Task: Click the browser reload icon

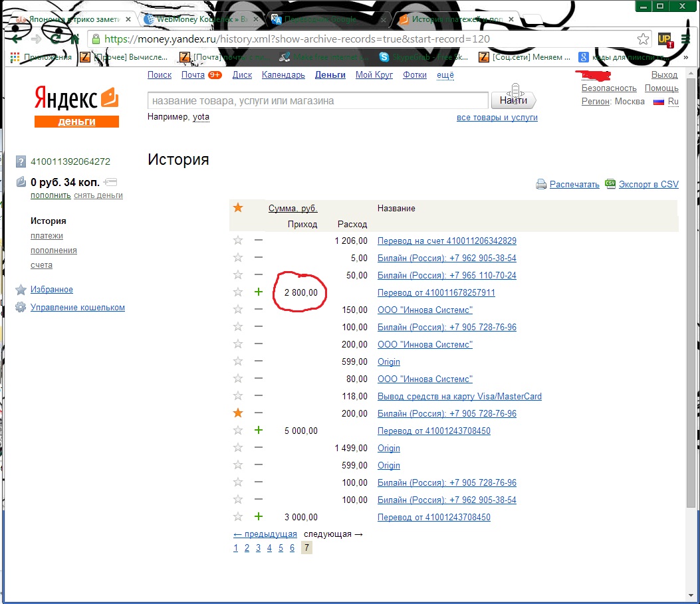Action: pyautogui.click(x=55, y=39)
